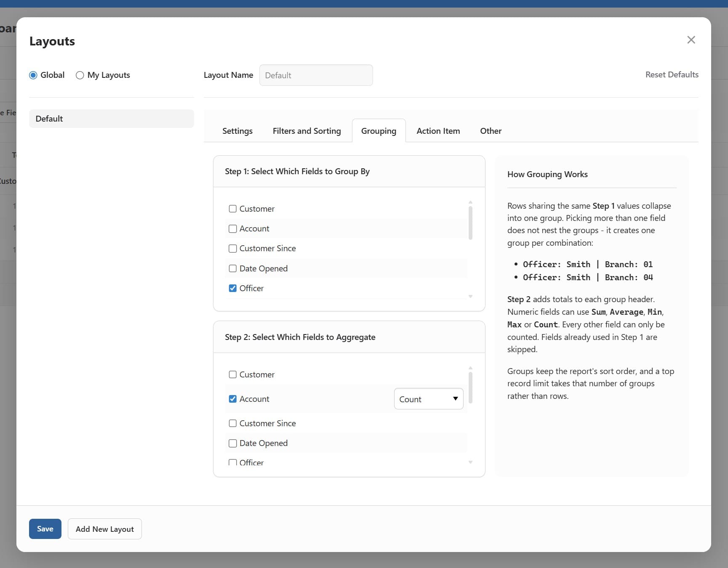Viewport: 728px width, 568px height.
Task: Open the Other tab
Action: [491, 131]
